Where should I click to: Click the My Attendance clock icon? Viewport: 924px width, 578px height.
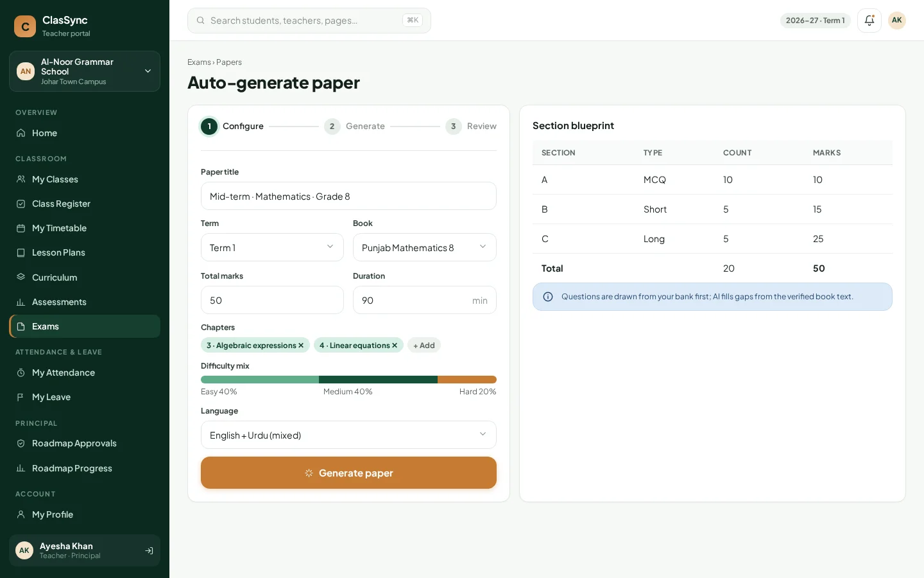pos(21,372)
